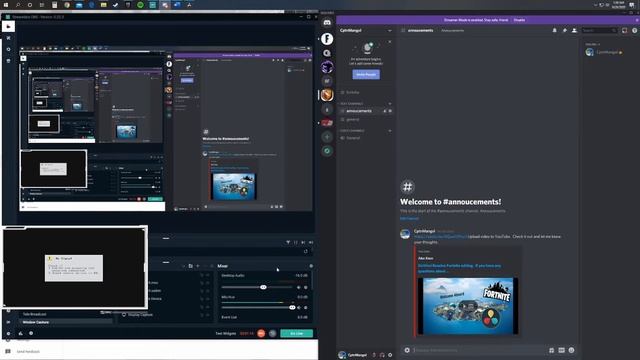Image resolution: width=640 pixels, height=360 pixels.
Task: Open the GIF picker in chat bar
Action: point(562,350)
